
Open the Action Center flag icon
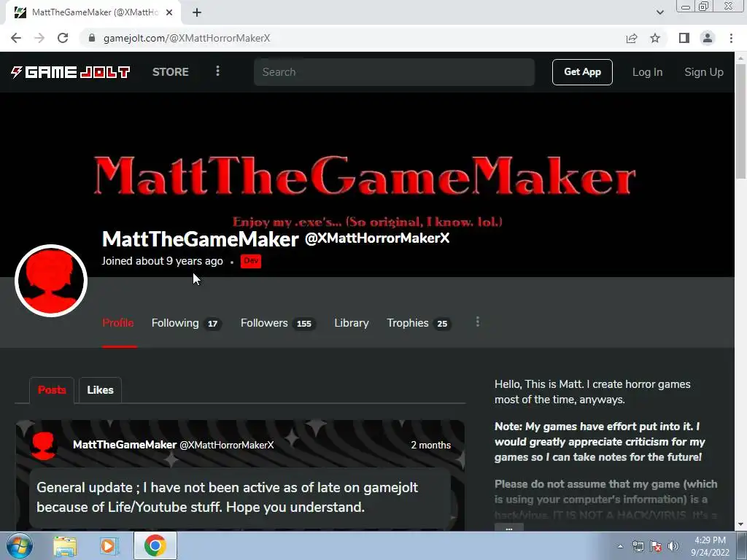click(x=656, y=546)
